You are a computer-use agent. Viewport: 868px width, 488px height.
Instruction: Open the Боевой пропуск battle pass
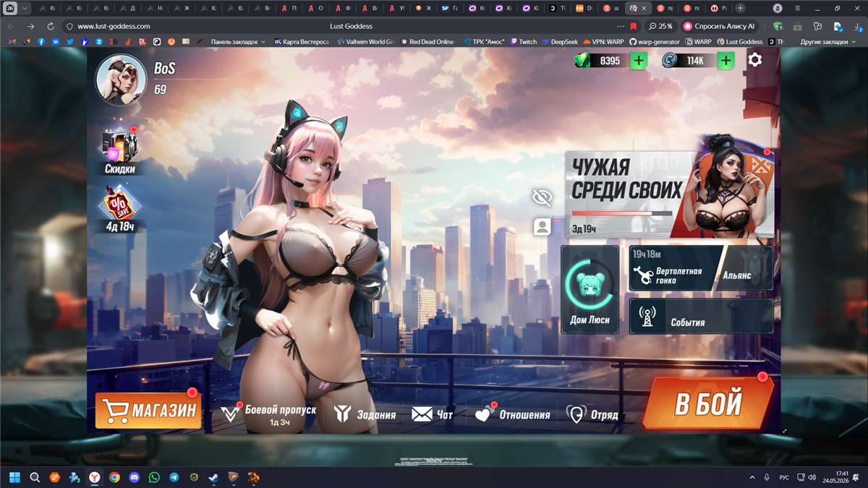pos(269,414)
